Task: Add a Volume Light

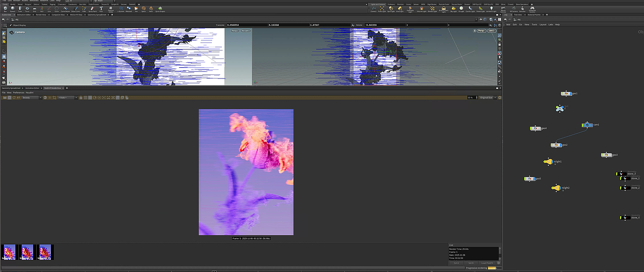Action: click(x=421, y=9)
